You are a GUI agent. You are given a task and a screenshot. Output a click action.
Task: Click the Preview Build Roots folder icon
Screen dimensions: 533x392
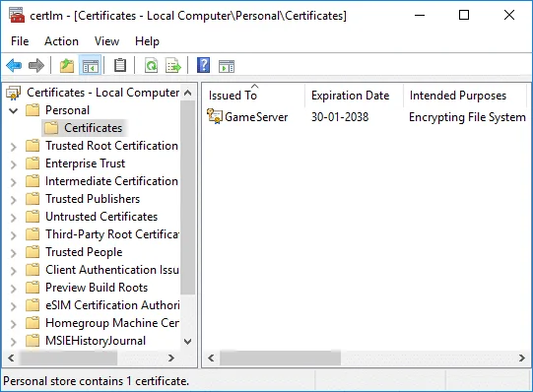click(x=33, y=288)
